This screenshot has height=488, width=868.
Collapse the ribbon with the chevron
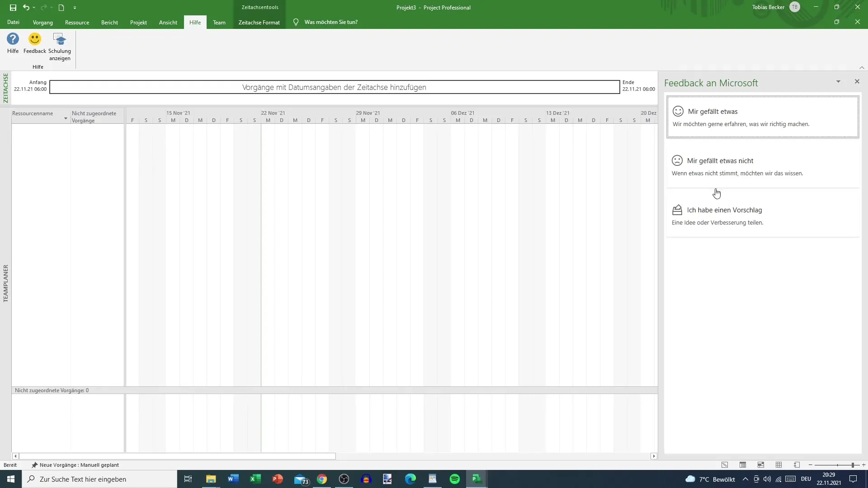click(862, 67)
